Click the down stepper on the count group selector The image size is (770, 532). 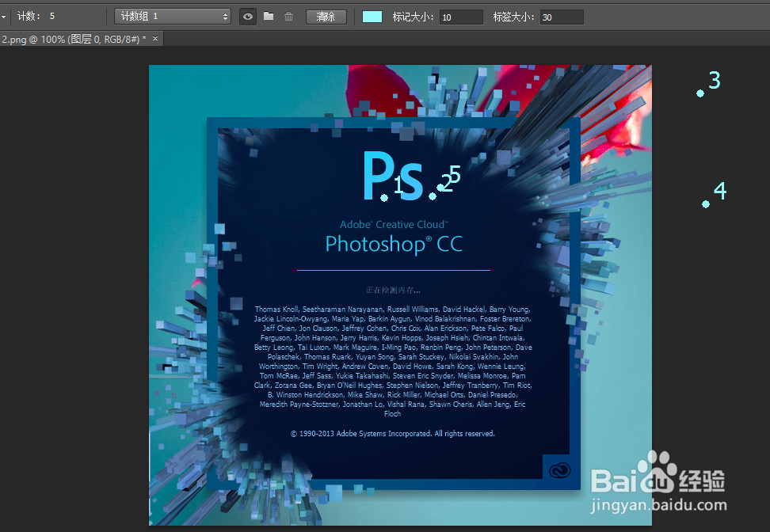[227, 18]
